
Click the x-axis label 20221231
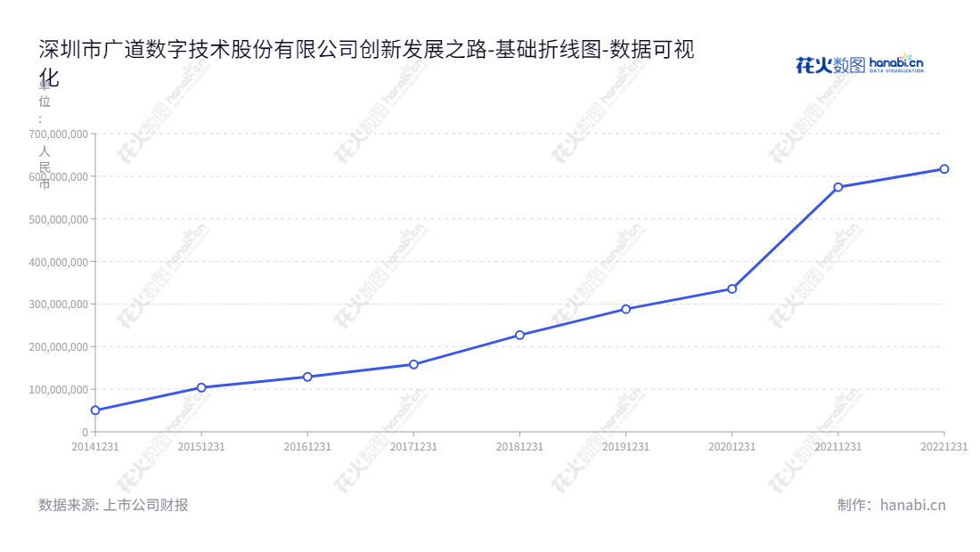944,447
